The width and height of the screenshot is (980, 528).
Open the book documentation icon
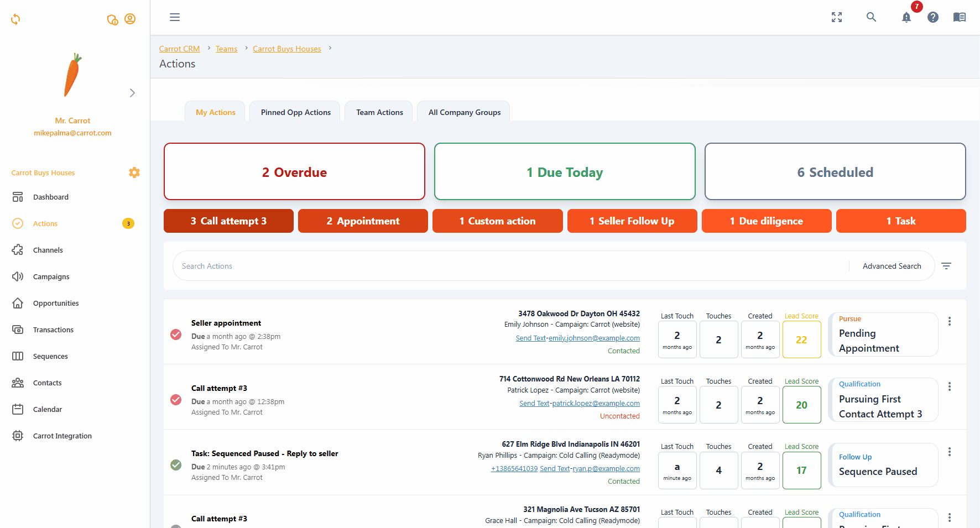point(960,17)
